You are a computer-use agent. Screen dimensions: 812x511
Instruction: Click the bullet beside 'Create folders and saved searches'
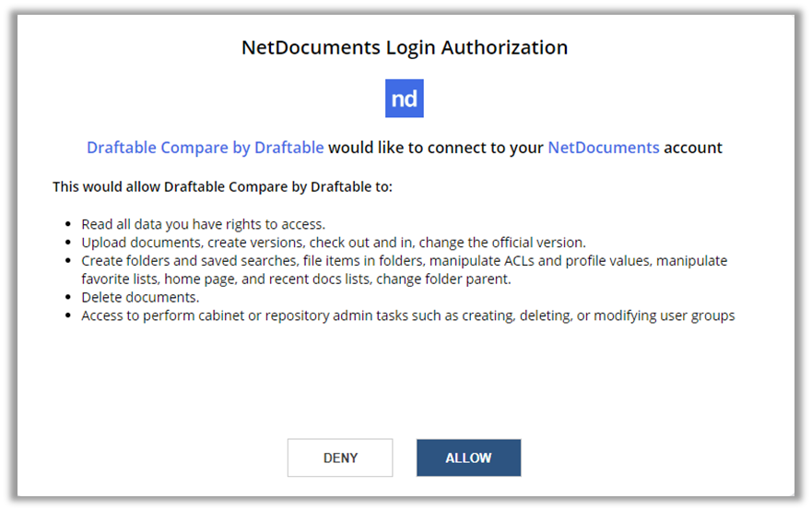(x=68, y=261)
